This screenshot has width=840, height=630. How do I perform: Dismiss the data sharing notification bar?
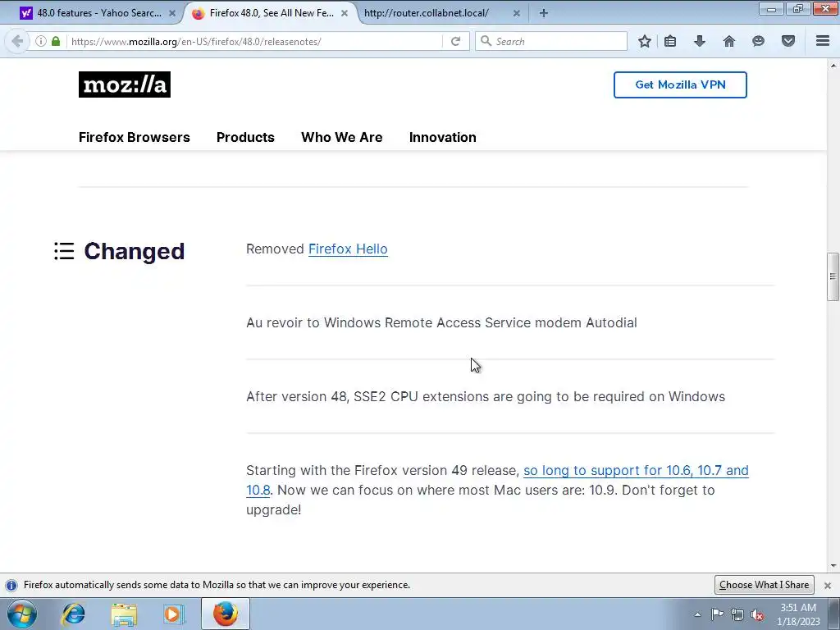coord(828,585)
